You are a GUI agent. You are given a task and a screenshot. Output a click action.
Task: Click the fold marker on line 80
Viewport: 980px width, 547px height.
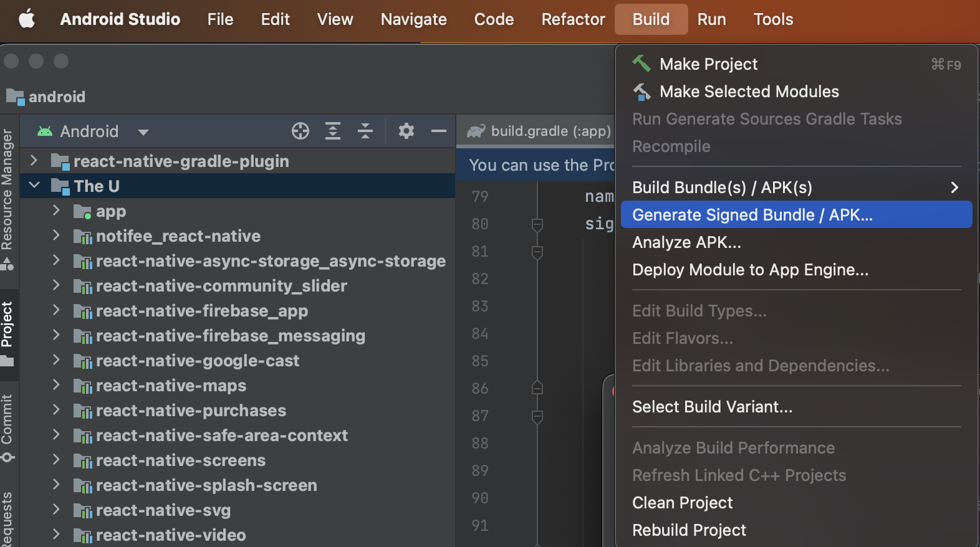coord(537,224)
